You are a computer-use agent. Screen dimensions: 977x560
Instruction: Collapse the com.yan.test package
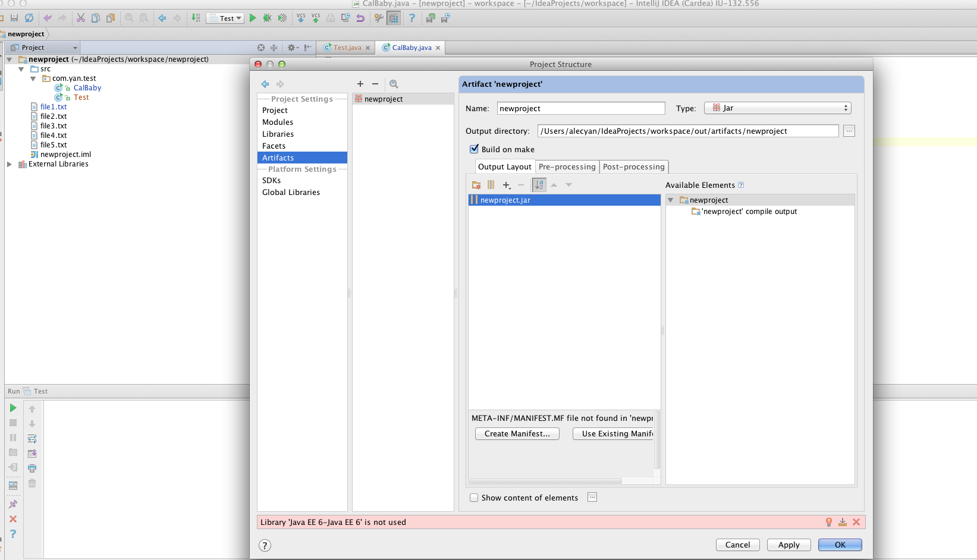(33, 78)
